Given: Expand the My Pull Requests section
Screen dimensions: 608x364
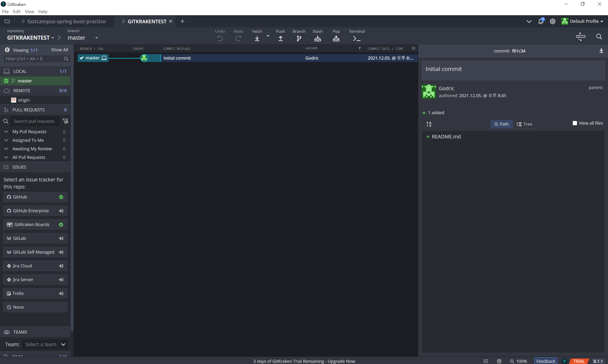Looking at the screenshot, I should point(6,132).
